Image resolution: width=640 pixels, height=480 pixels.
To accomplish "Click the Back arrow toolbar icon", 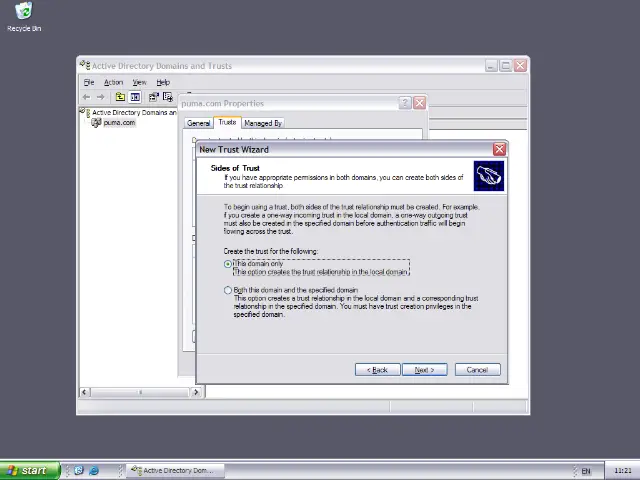I will [87, 97].
